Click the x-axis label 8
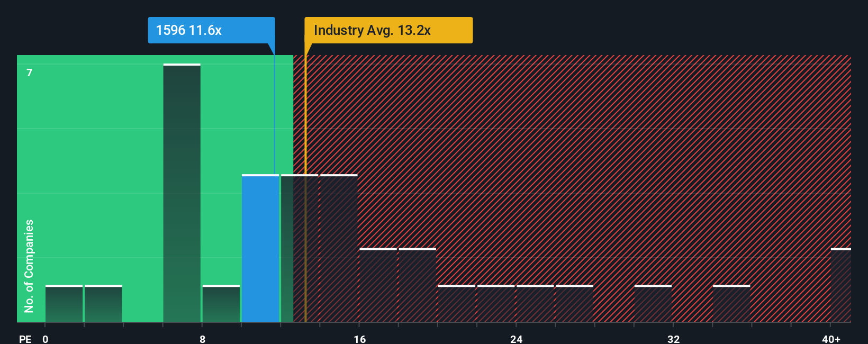868x344 pixels. (202, 339)
